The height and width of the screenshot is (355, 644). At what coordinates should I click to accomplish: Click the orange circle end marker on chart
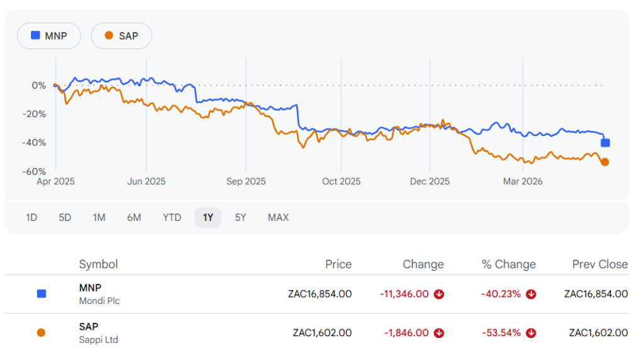(x=605, y=162)
